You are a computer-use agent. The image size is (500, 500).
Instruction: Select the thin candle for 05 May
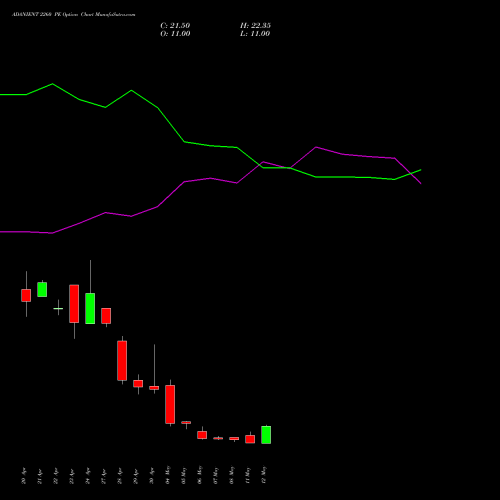click(x=186, y=422)
